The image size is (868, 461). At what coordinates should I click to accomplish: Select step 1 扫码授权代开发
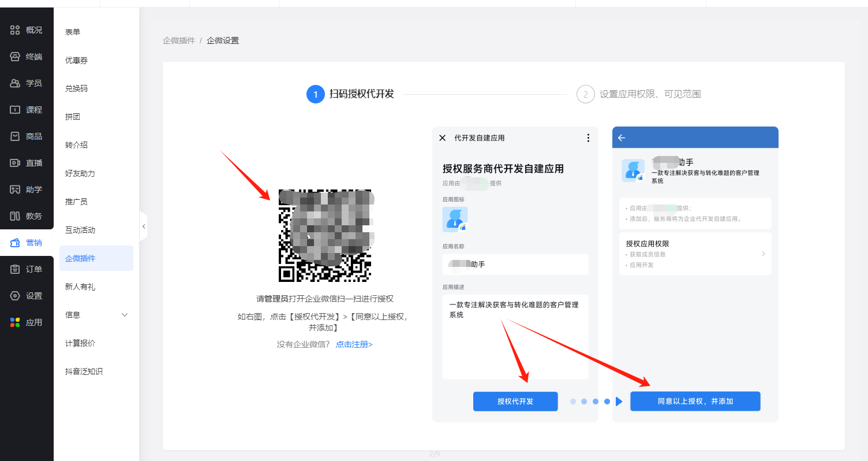click(350, 94)
